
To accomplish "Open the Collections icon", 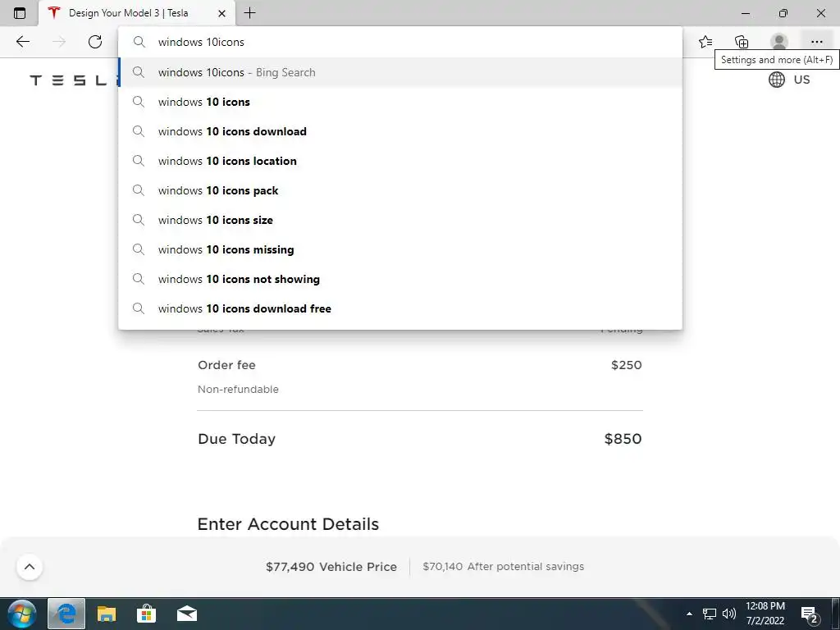I will click(742, 42).
